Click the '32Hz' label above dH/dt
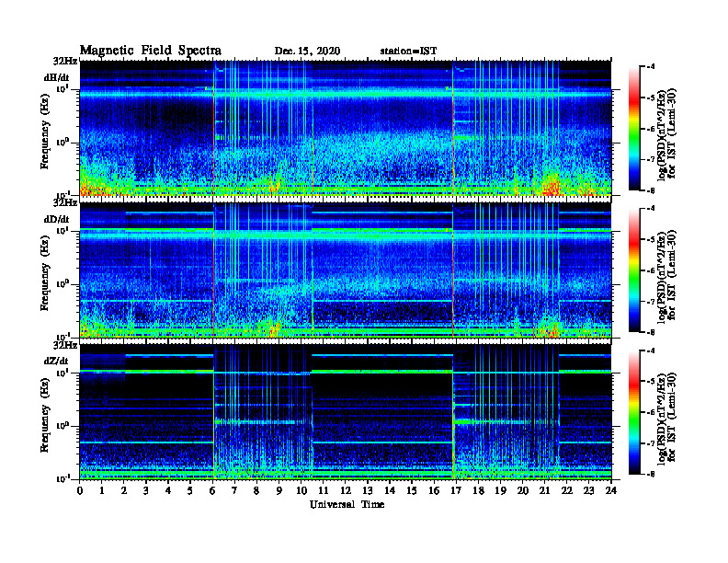The image size is (728, 563). coord(65,61)
